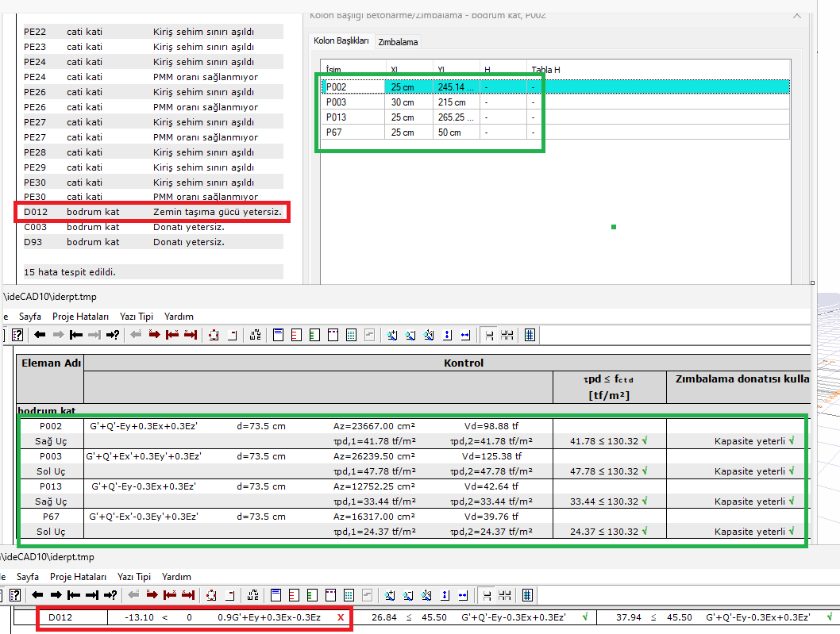Click the red-cornered selection icon, upper report
Image resolution: width=840 pixels, height=634 pixels.
pos(214,335)
